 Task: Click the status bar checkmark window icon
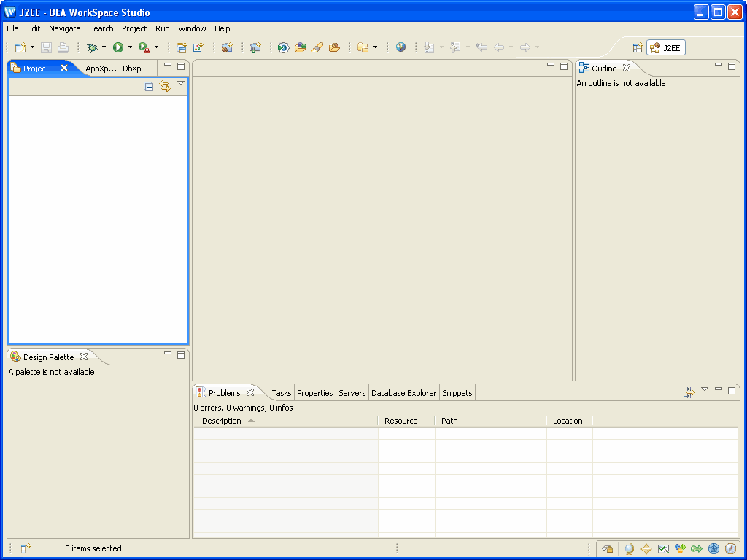pyautogui.click(x=663, y=549)
